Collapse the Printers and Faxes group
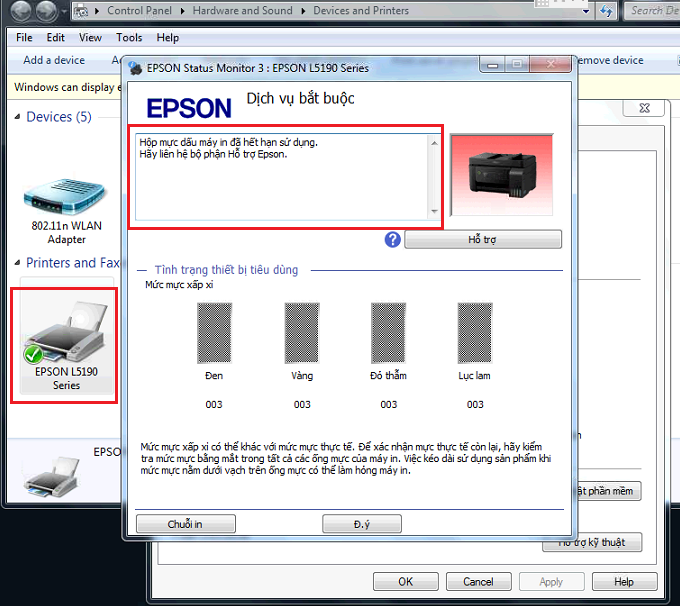The width and height of the screenshot is (680, 606). [18, 262]
